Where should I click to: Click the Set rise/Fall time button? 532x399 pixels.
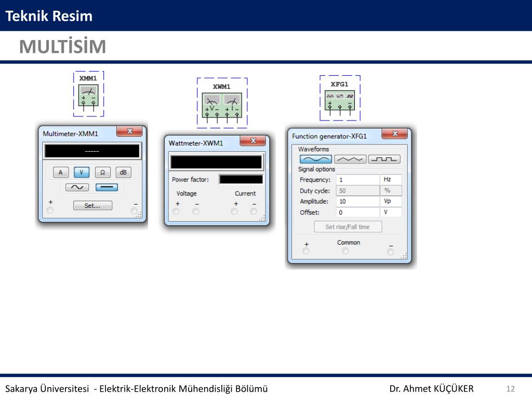348,227
